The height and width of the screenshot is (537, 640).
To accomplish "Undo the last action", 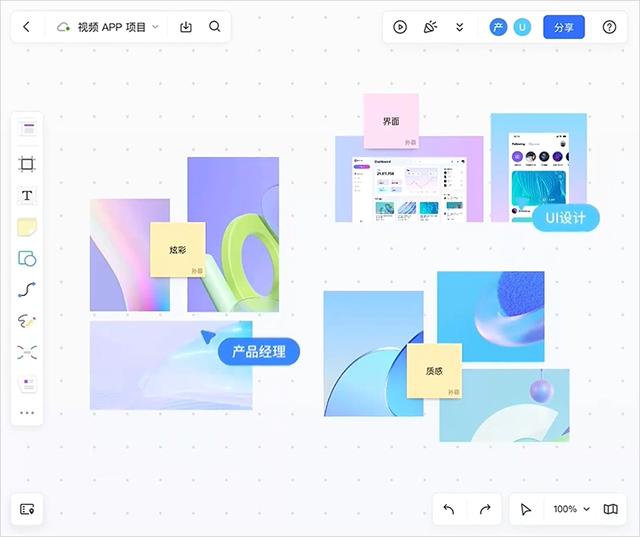I will click(x=449, y=509).
